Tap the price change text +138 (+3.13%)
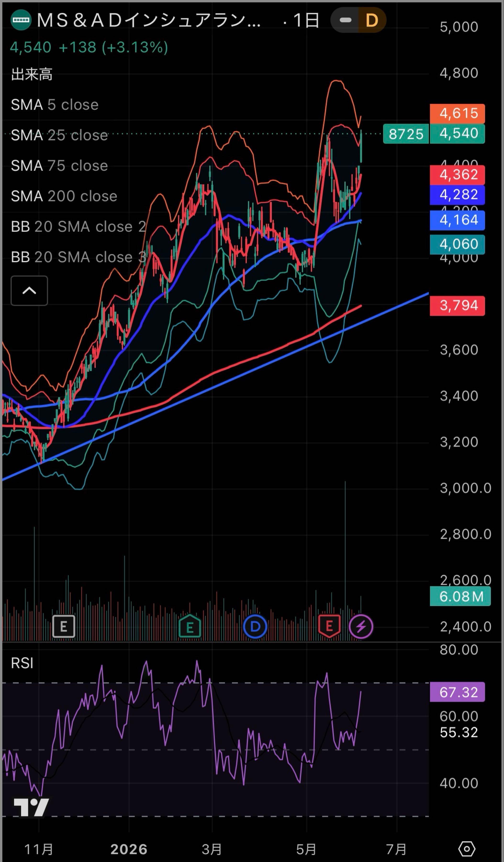Viewport: 504px width, 862px height. pyautogui.click(x=113, y=47)
